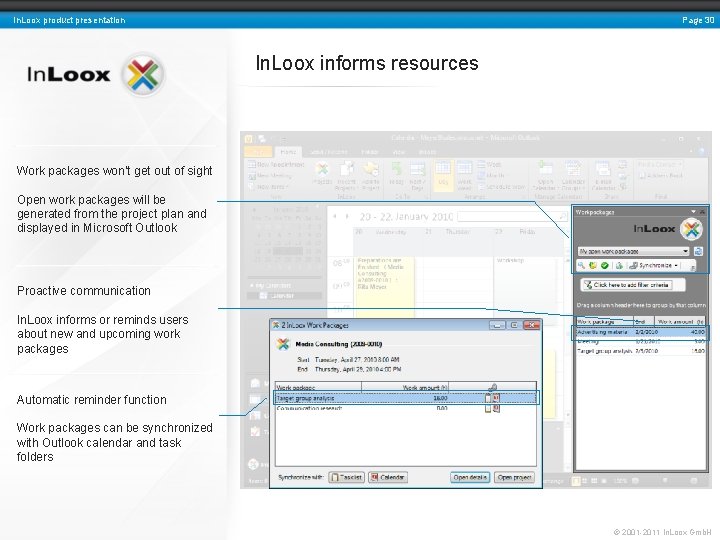Switch calendar to Month view
The image size is (720, 540).
pyautogui.click(x=491, y=175)
